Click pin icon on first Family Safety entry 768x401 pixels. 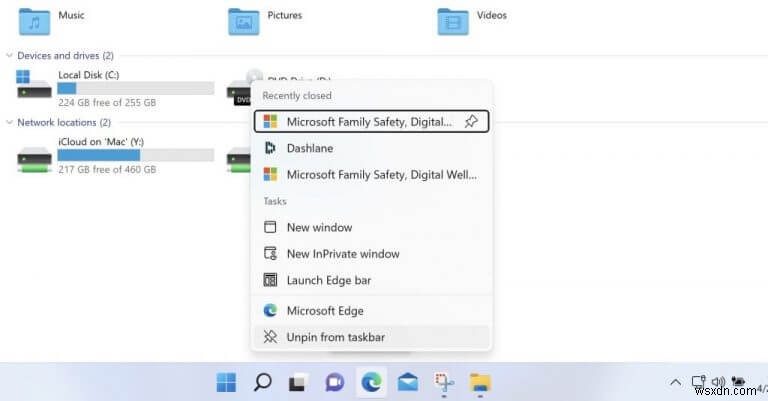pyautogui.click(x=471, y=121)
